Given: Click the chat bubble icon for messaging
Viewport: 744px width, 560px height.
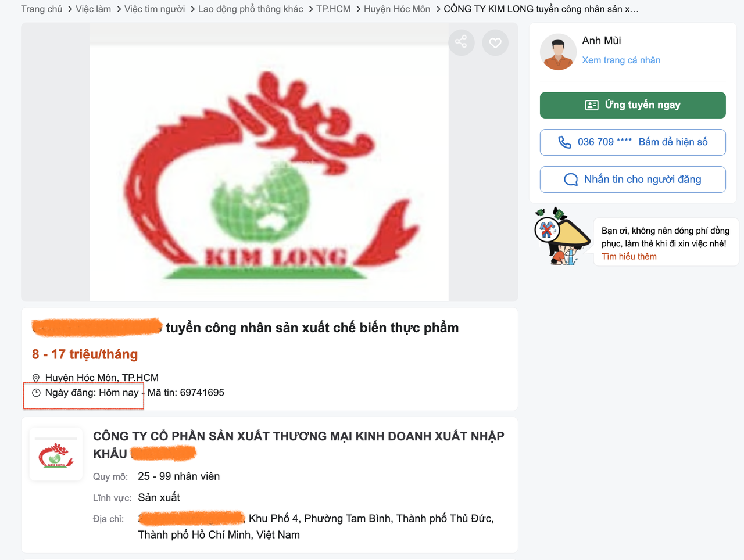Looking at the screenshot, I should (x=571, y=180).
